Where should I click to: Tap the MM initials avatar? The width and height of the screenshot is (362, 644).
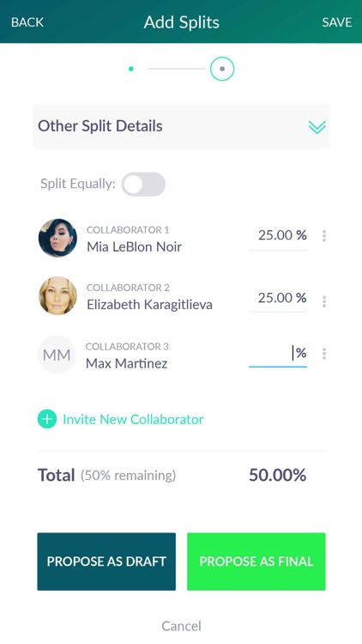pos(57,355)
